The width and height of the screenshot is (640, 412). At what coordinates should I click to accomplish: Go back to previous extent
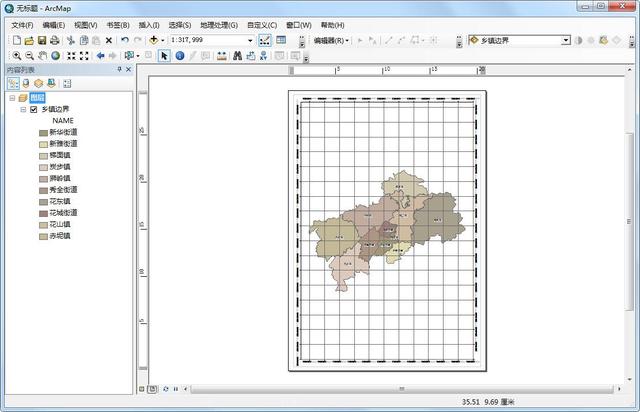coord(100,56)
